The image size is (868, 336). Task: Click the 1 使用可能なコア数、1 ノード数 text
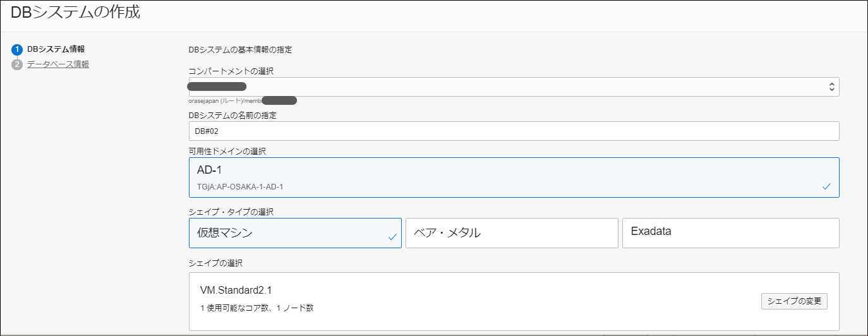coord(256,308)
